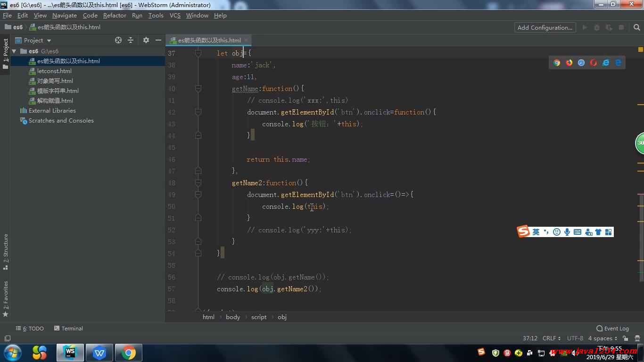Open the Tools menu
644x362 pixels.
tap(156, 15)
